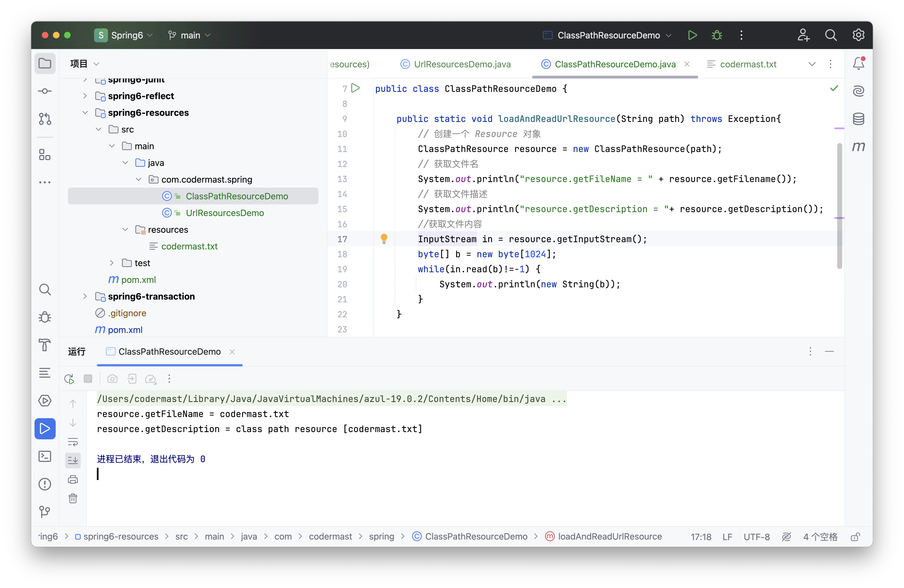Stop the running process
Screen dimensions: 904x588
pos(88,379)
